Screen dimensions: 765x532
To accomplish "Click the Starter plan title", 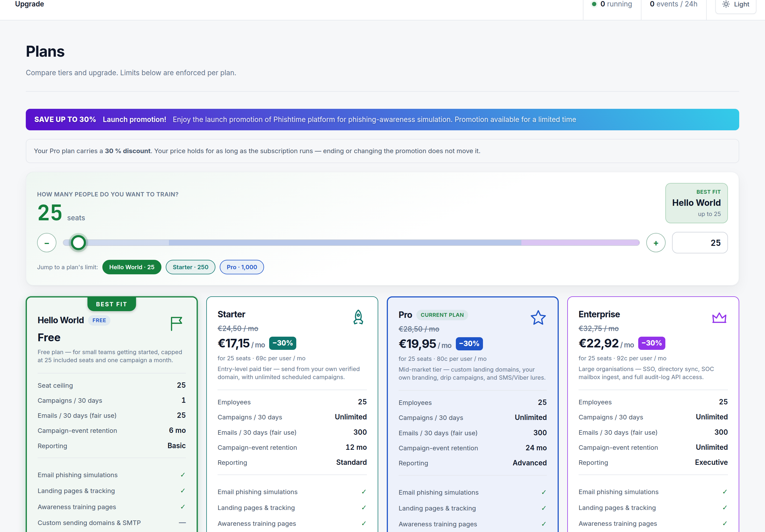I will (x=231, y=314).
